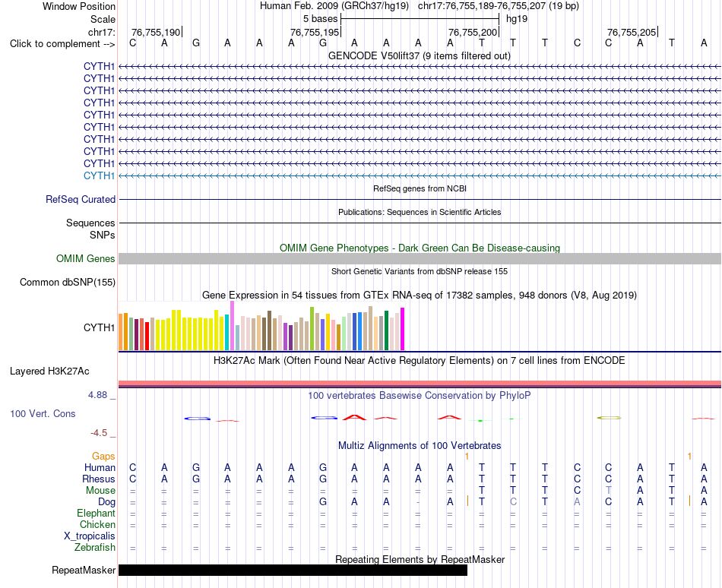Click the 4.88 conservation axis maximum
The image size is (722, 588).
[x=97, y=395]
